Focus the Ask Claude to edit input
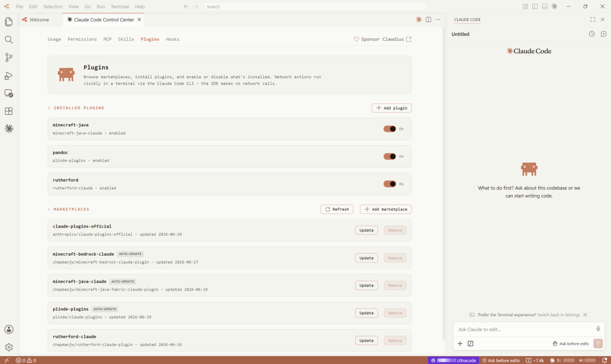The height and width of the screenshot is (364, 611). click(x=525, y=329)
